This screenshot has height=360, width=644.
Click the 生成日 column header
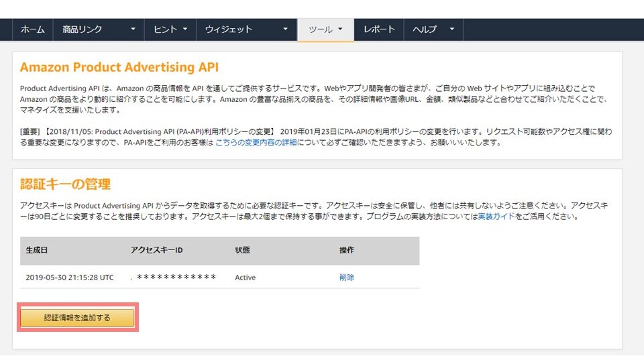[x=37, y=250]
